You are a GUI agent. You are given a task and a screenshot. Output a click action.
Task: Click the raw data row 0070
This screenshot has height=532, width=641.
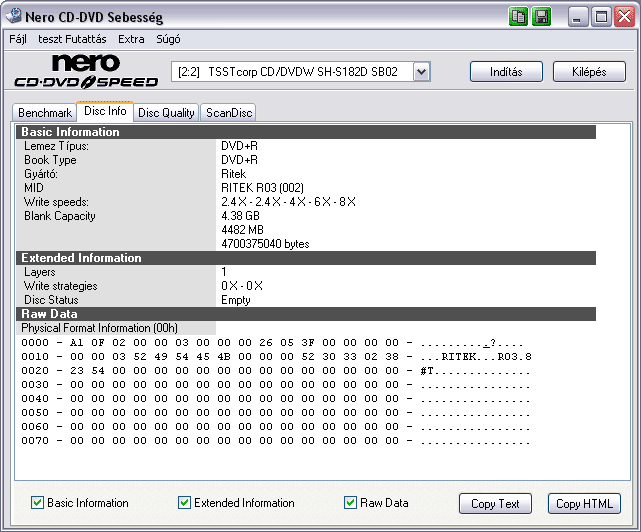pos(275,441)
